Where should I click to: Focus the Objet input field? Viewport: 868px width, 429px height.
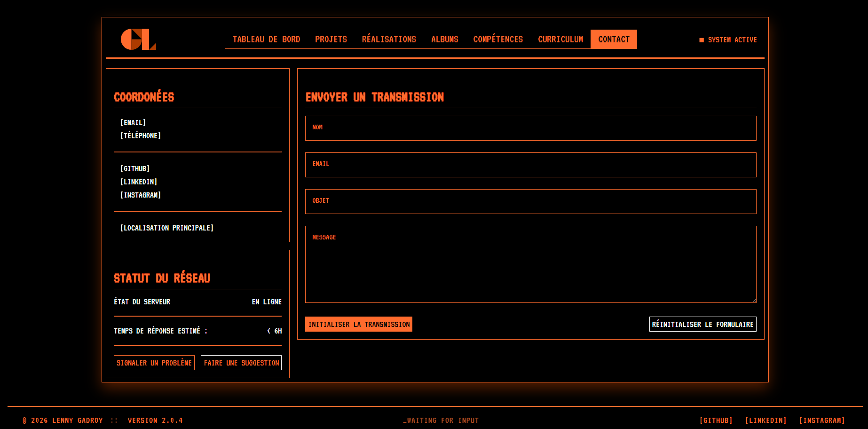coord(530,201)
